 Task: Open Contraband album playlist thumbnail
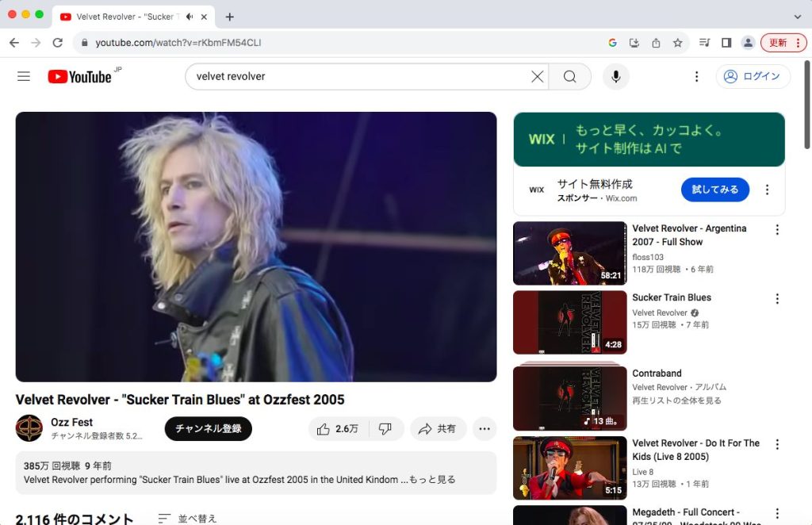pyautogui.click(x=569, y=398)
